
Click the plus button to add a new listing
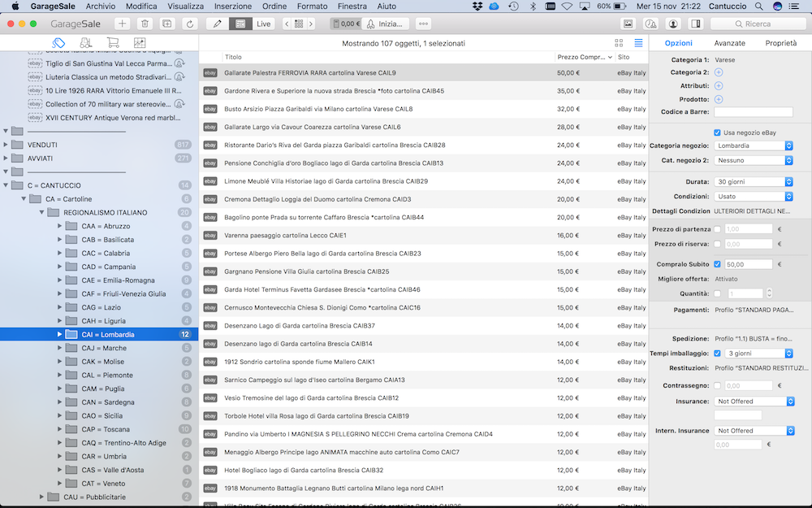click(123, 24)
